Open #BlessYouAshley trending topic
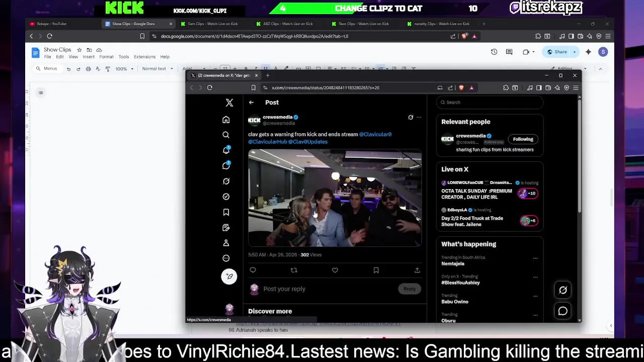 [x=460, y=283]
